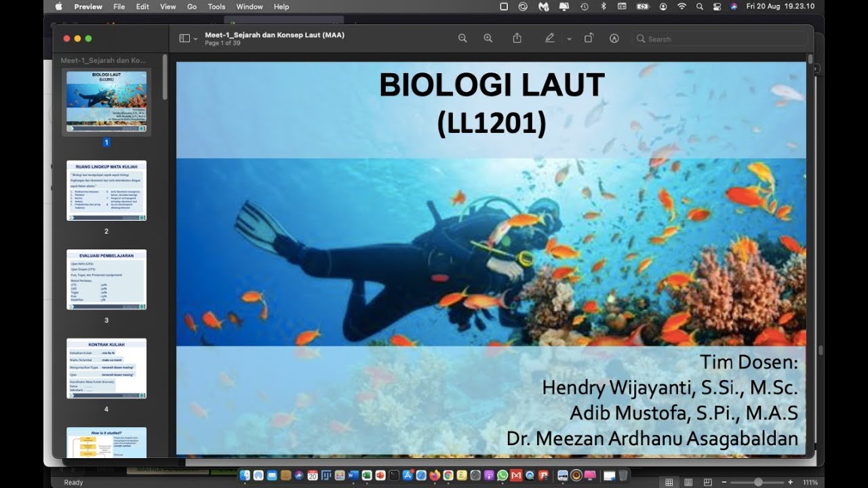Open App Store from the Dock

click(x=408, y=476)
